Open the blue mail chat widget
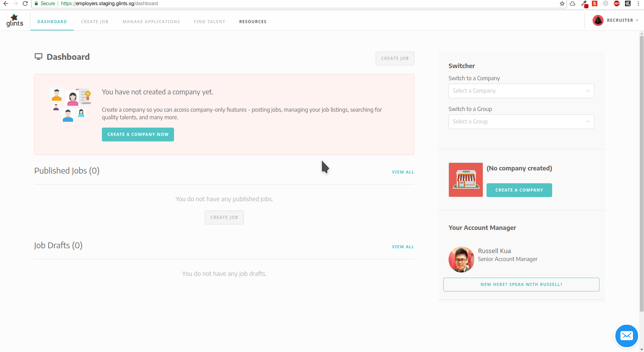Screen dimensions: 644x352 point(626,336)
